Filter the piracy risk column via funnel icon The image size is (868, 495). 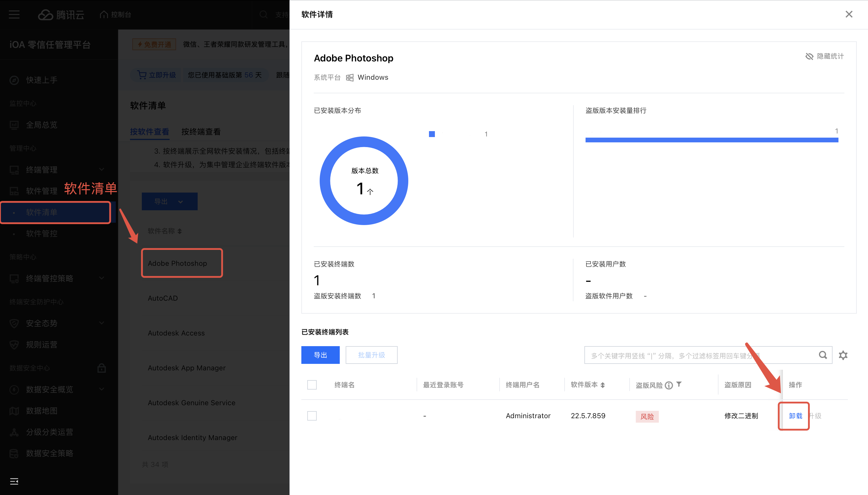[679, 384]
